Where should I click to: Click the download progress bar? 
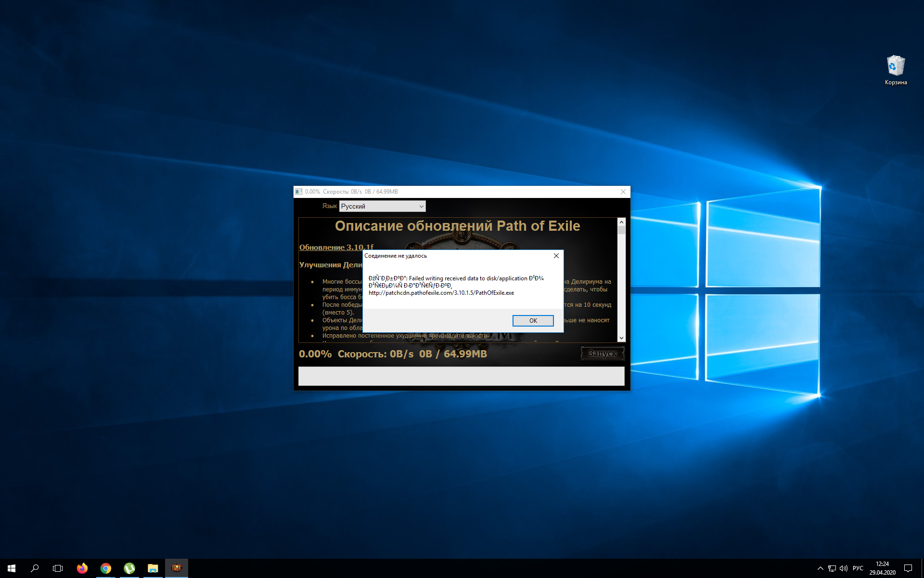[461, 376]
